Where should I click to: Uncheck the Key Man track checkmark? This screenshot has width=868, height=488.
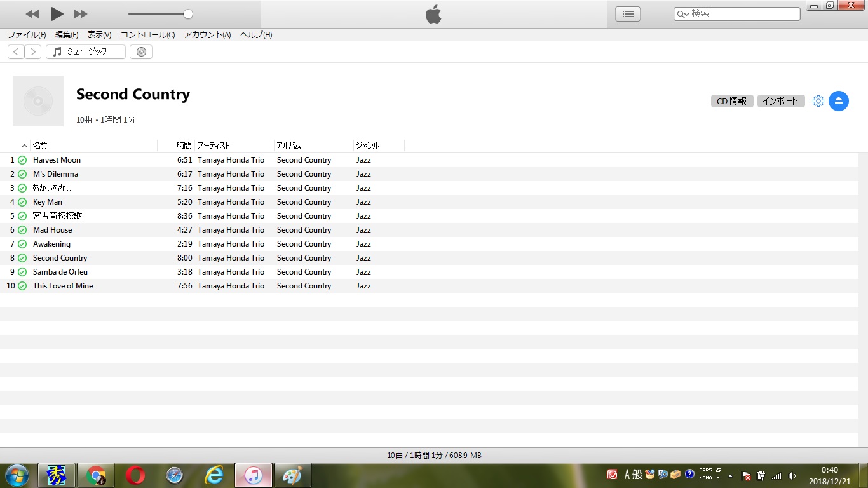point(22,202)
